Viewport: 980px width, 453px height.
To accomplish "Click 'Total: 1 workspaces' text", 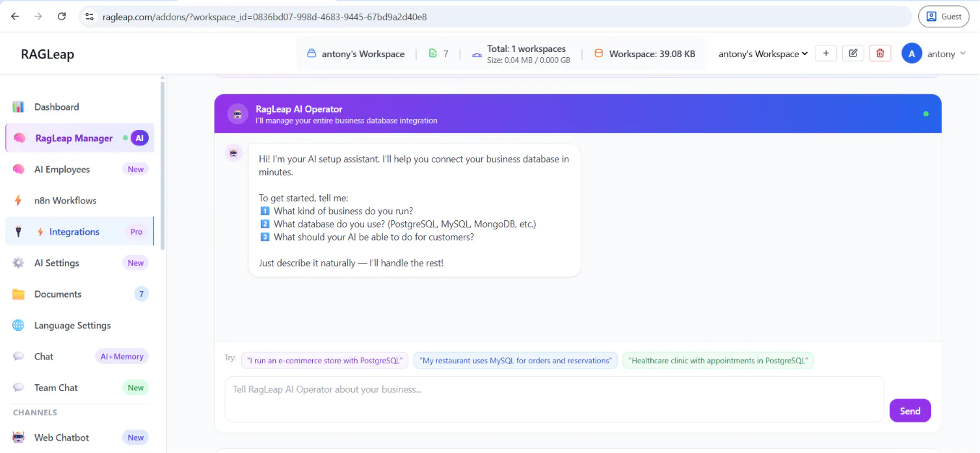I will [x=527, y=49].
